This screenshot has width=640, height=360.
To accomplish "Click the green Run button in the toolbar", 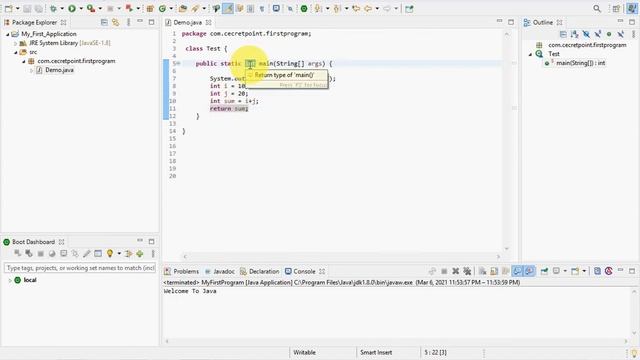I will pyautogui.click(x=72, y=8).
